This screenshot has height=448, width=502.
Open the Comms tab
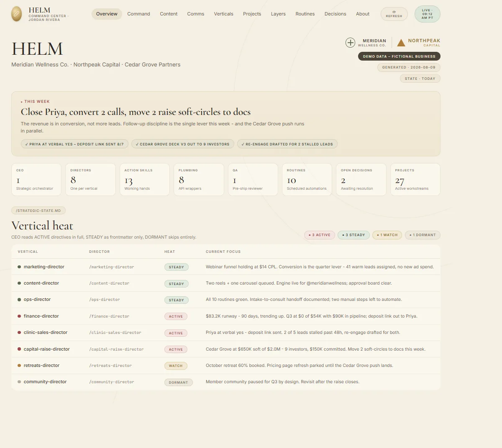[x=196, y=14]
